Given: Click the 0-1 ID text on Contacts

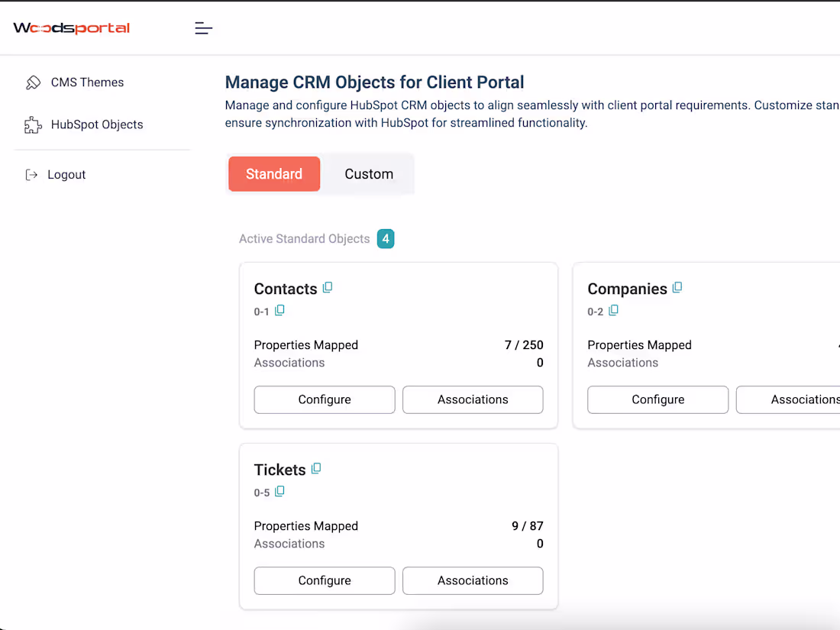Looking at the screenshot, I should pos(261,312).
